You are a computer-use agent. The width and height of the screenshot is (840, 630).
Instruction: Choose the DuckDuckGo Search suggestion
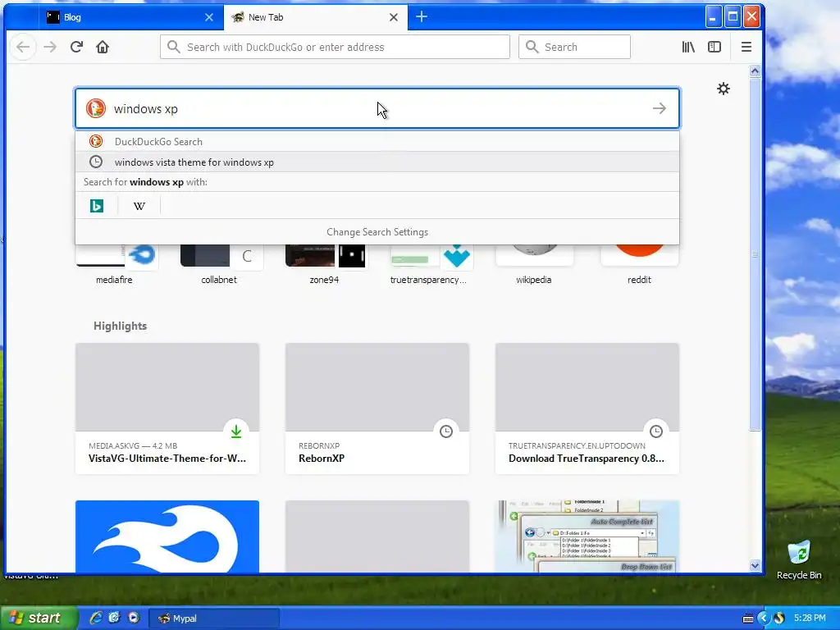click(377, 141)
